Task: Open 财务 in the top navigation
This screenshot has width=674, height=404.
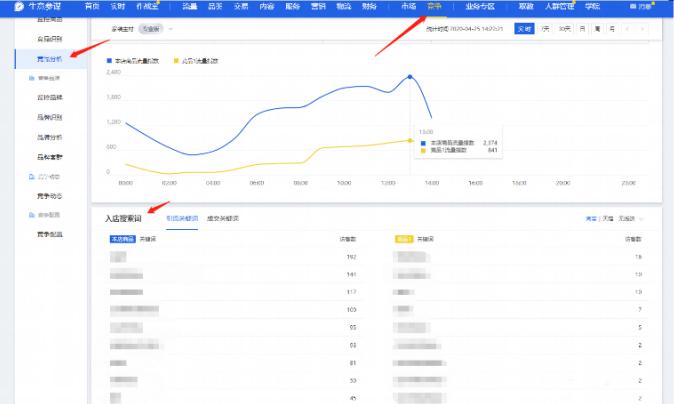Action: pyautogui.click(x=369, y=6)
